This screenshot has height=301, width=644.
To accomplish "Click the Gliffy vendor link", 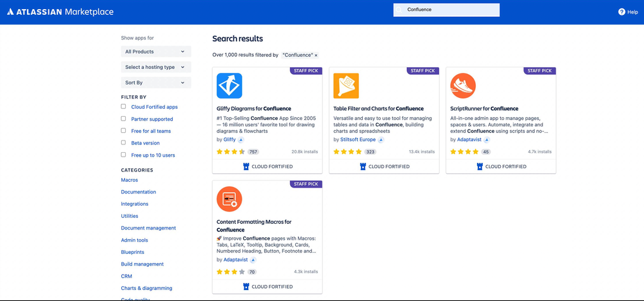I will 229,140.
